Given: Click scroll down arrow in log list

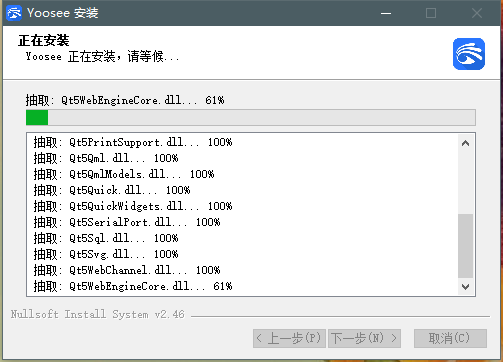Looking at the screenshot, I should click(x=466, y=286).
